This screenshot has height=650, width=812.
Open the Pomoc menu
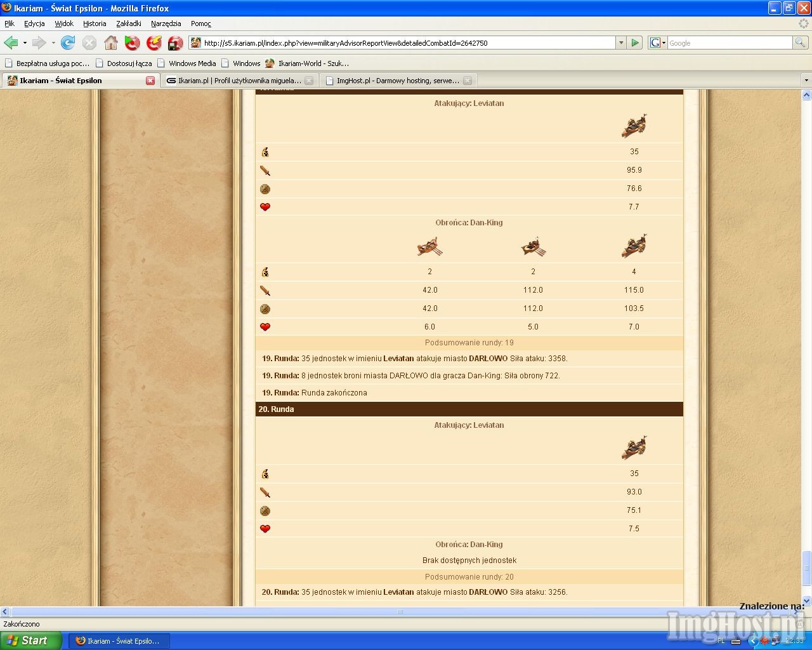click(201, 23)
